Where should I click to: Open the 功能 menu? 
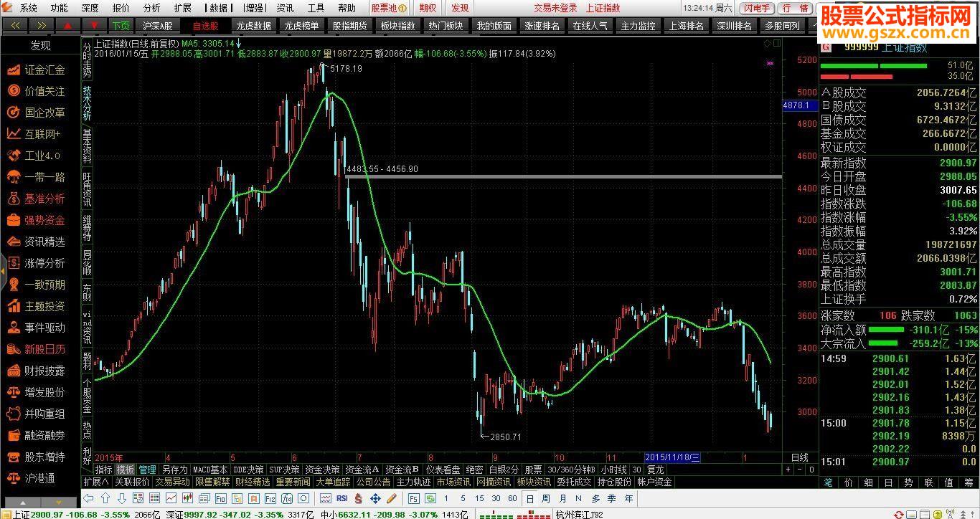click(x=60, y=8)
